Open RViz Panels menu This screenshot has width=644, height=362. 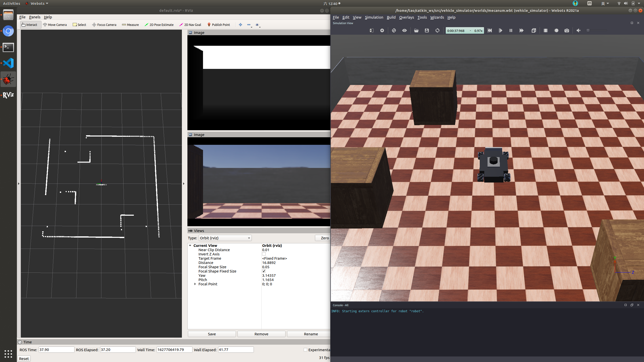click(34, 17)
